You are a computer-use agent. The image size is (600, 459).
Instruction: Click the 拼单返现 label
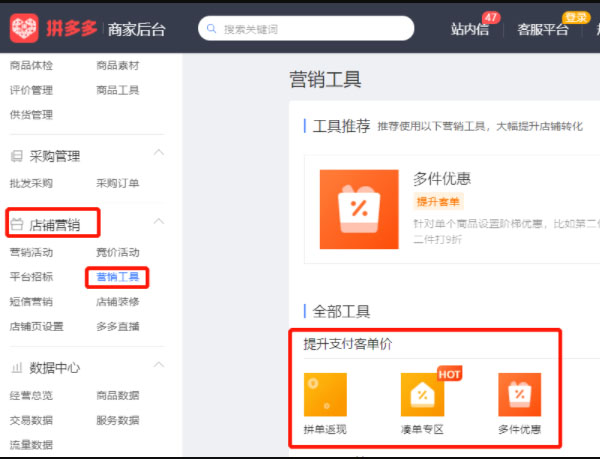tap(325, 430)
